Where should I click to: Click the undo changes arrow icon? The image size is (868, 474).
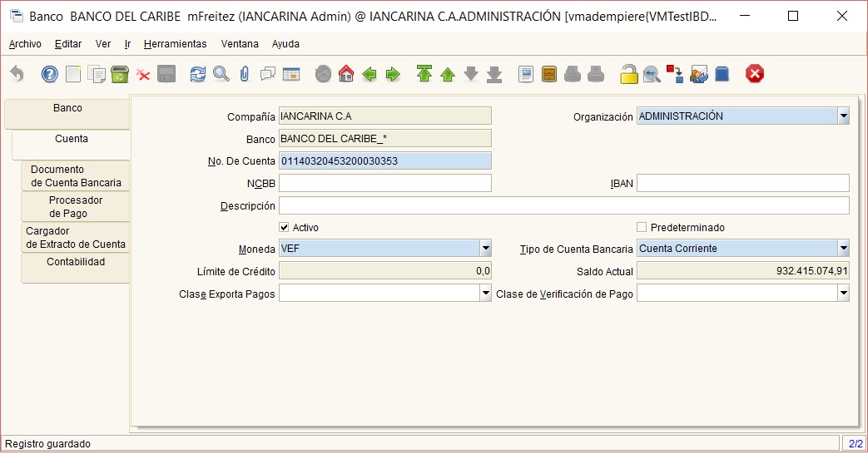17,73
